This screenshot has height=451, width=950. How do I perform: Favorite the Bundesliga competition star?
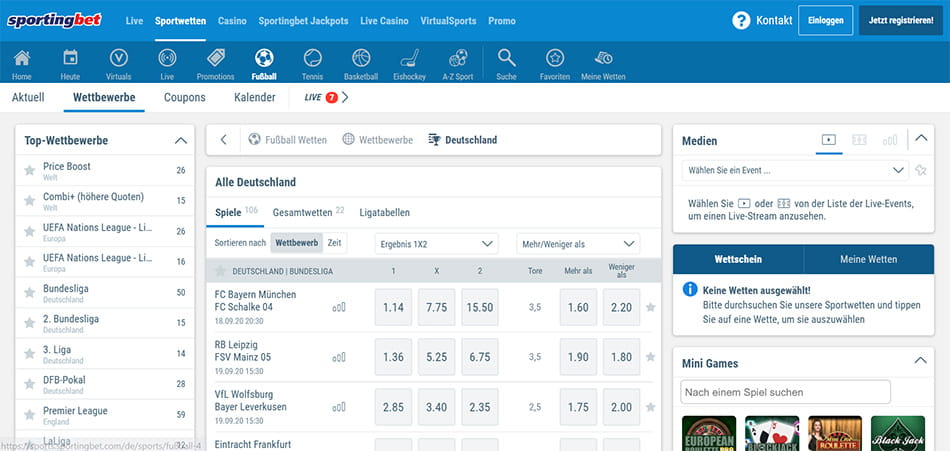[x=29, y=293]
